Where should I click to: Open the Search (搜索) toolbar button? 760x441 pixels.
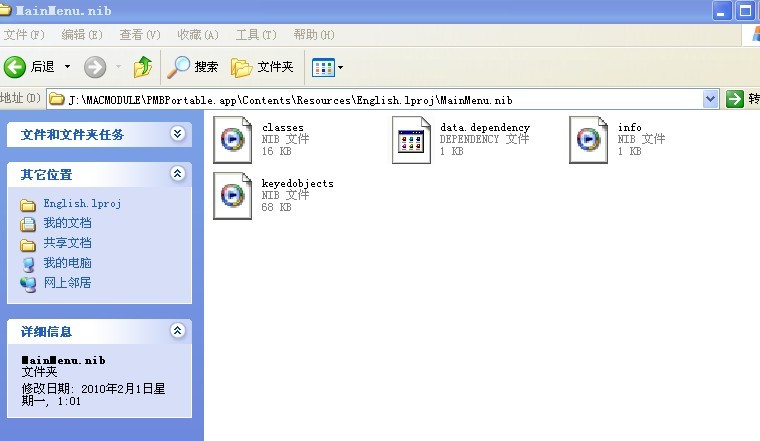[192, 67]
